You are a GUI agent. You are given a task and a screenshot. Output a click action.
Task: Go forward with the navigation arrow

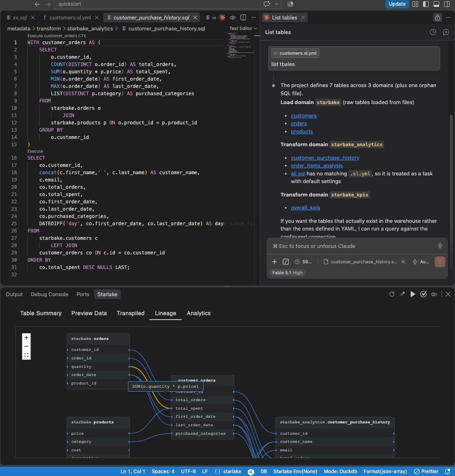click(x=48, y=4)
